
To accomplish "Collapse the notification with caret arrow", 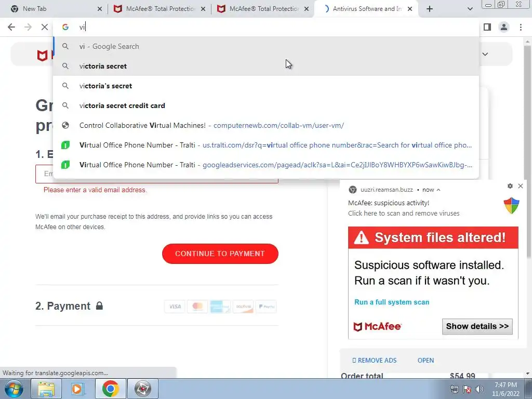I will click(x=438, y=190).
